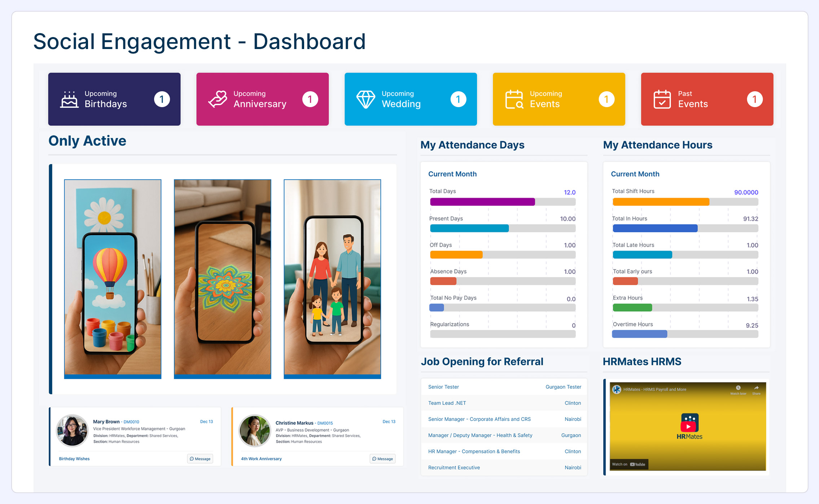Click the Total Days purple progress bar

(482, 202)
